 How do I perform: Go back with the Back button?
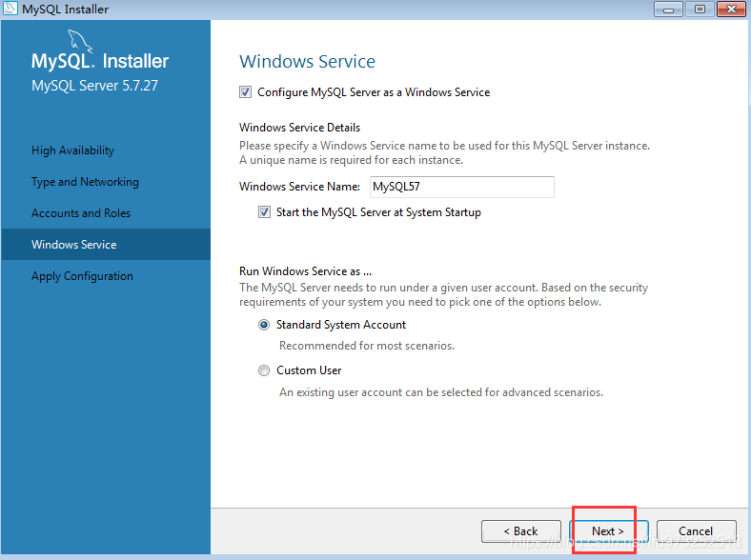tap(521, 531)
